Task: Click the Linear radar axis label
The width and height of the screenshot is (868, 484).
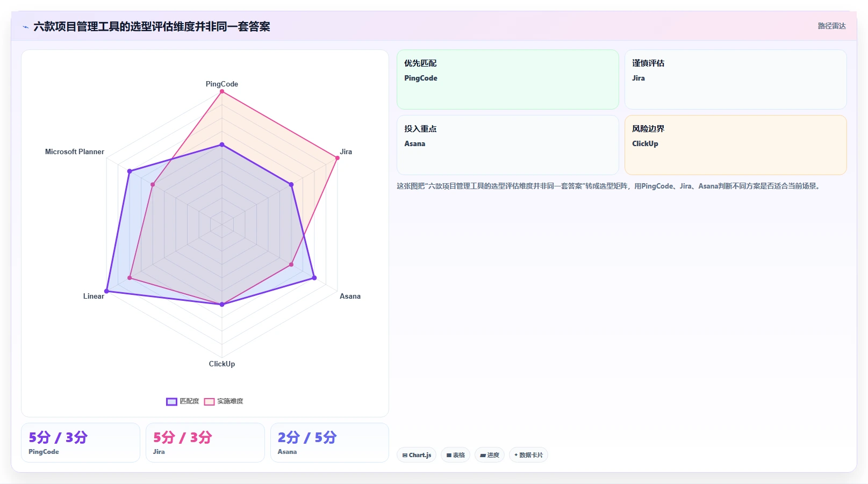Action: click(x=94, y=296)
